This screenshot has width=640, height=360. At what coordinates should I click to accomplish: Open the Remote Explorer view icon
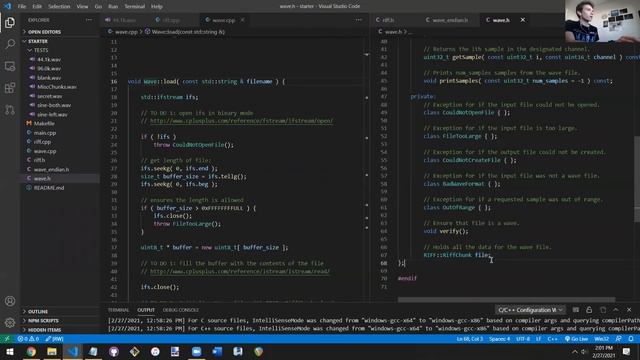pyautogui.click(x=10, y=66)
